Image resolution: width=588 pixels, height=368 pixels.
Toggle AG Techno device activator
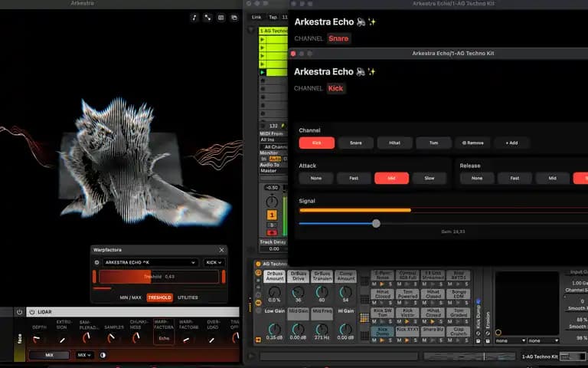pyautogui.click(x=258, y=264)
